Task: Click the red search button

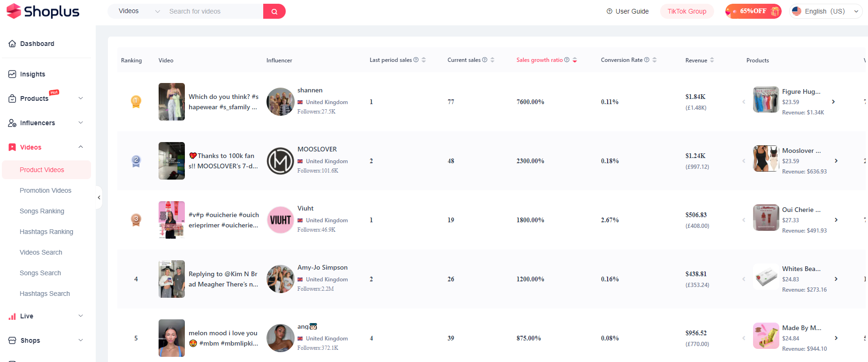Action: click(274, 11)
